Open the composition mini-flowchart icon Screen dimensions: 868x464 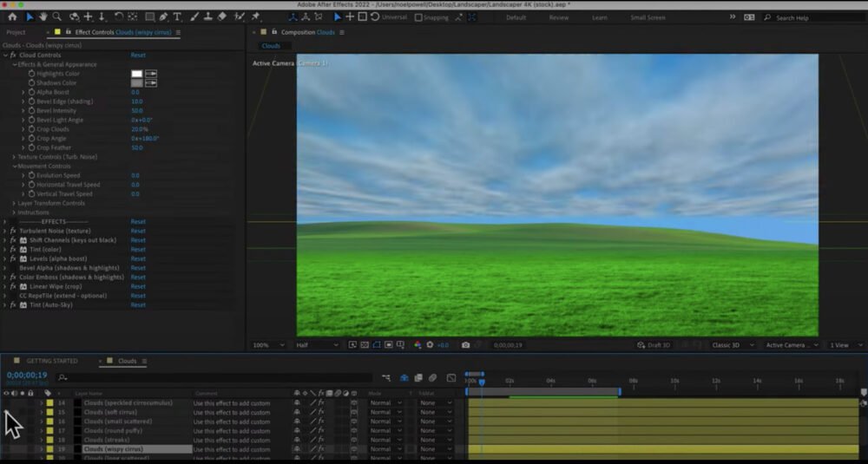pyautogui.click(x=386, y=378)
